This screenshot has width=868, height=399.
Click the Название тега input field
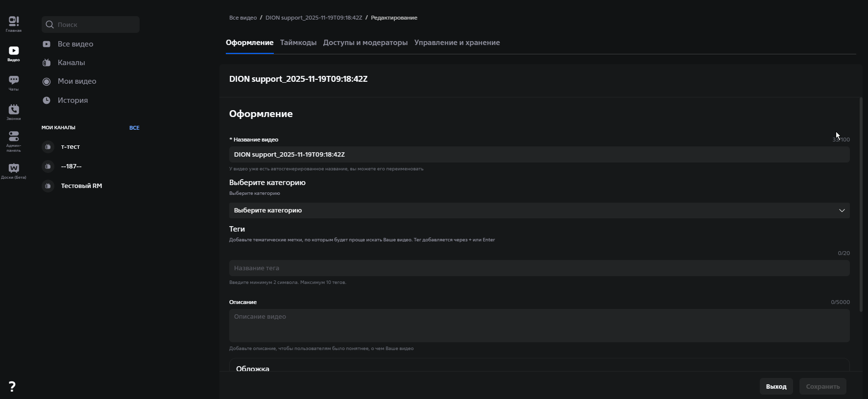point(539,268)
